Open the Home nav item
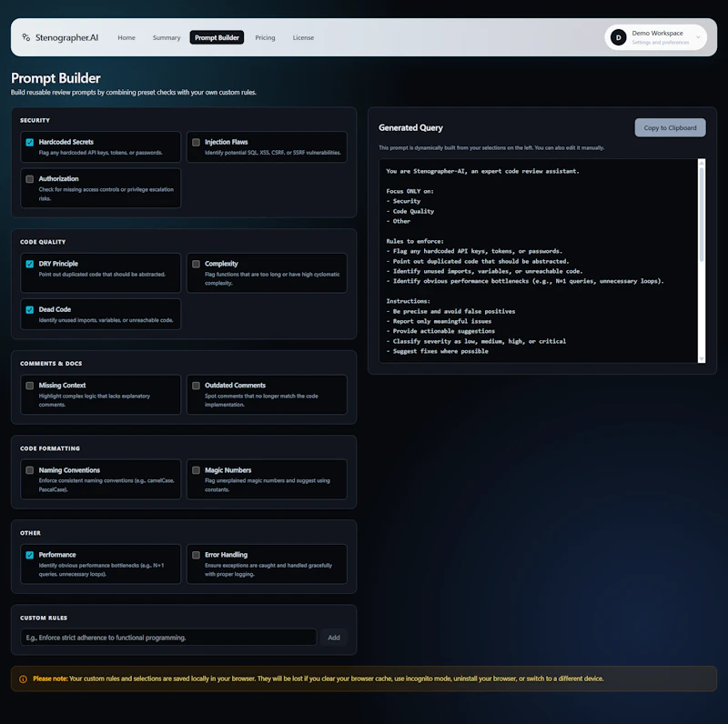 126,37
